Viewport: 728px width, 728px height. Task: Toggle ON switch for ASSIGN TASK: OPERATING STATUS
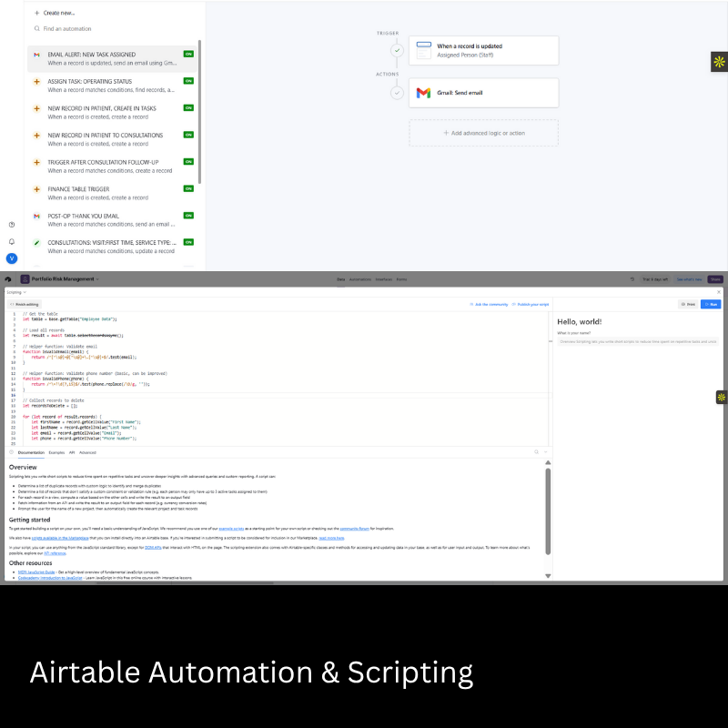(188, 81)
